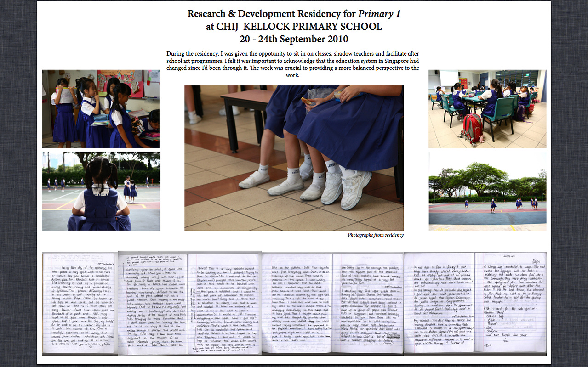Image resolution: width=588 pixels, height=367 pixels.
Task: Click the 'at CHIJ KELLOCK PRIMARY SCHOOL' title line
Action: [x=294, y=27]
